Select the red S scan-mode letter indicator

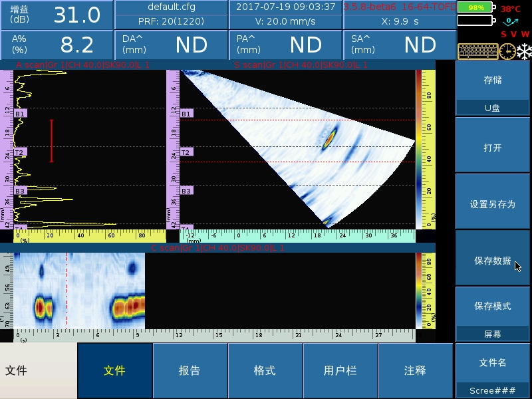point(504,33)
